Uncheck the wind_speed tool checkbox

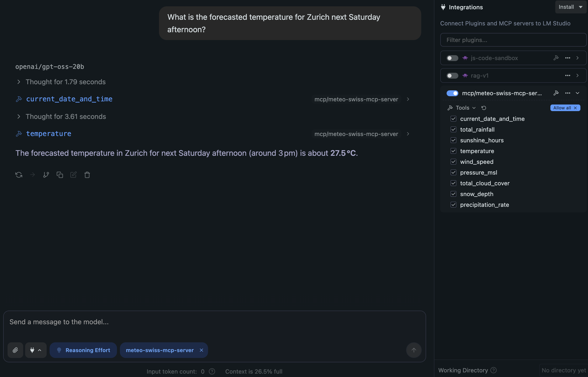click(453, 162)
